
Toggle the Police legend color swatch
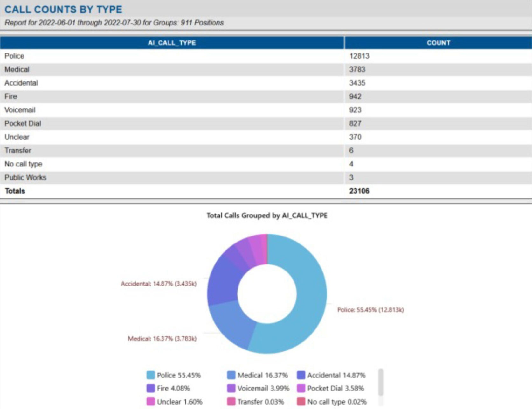pyautogui.click(x=150, y=375)
